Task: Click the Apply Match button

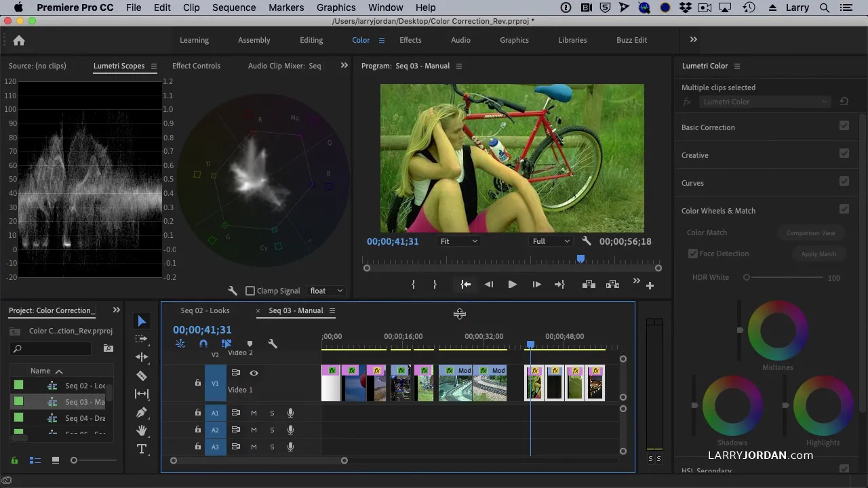Action: tap(818, 253)
